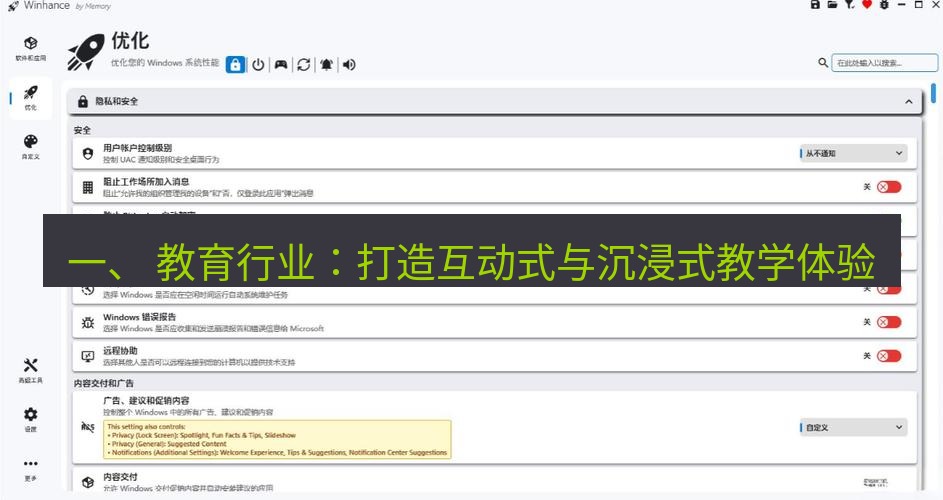Jump to power section via power toolbar icon

point(258,64)
